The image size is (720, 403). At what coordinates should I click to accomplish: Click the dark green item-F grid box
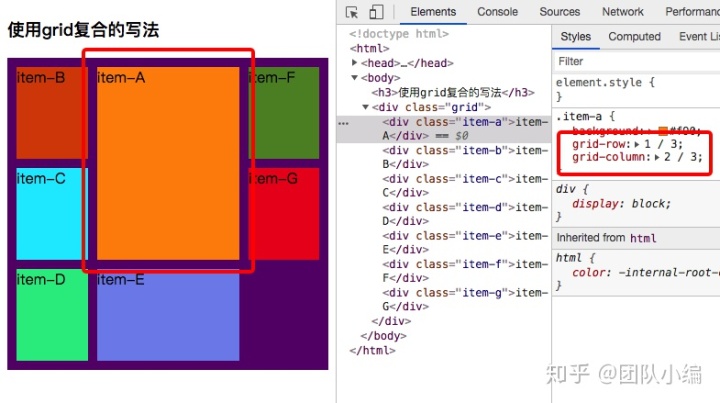[284, 113]
